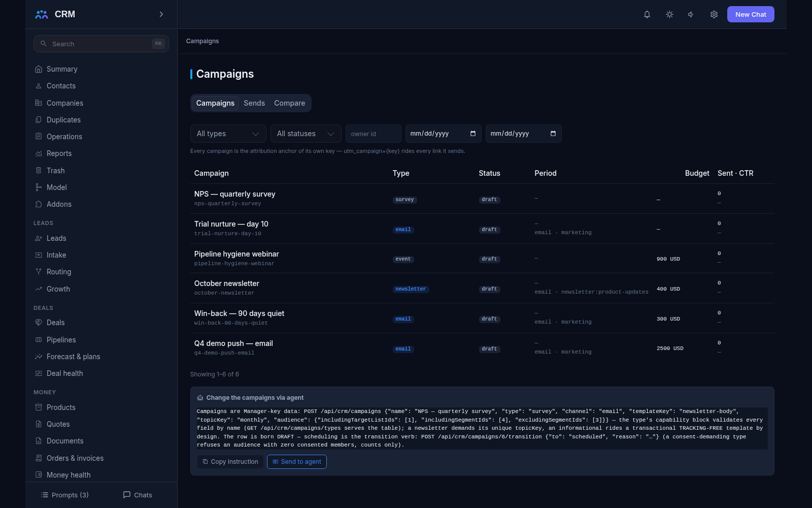Click the Contacts person icon
This screenshot has height=508, width=812.
coord(39,86)
